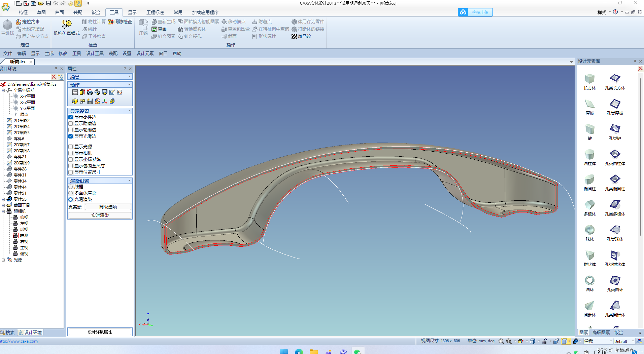The height and width of the screenshot is (354, 644).
Task: Switch to the 搜索 tab at bottom left
Action: pyautogui.click(x=8, y=332)
